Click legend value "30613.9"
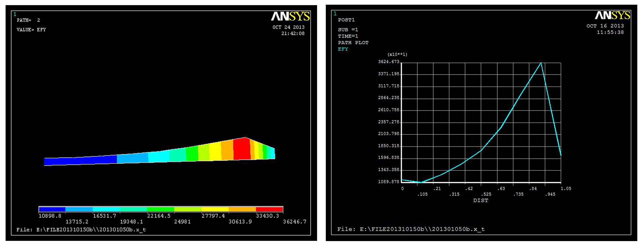Screen dimensions: 644x246 240,222
